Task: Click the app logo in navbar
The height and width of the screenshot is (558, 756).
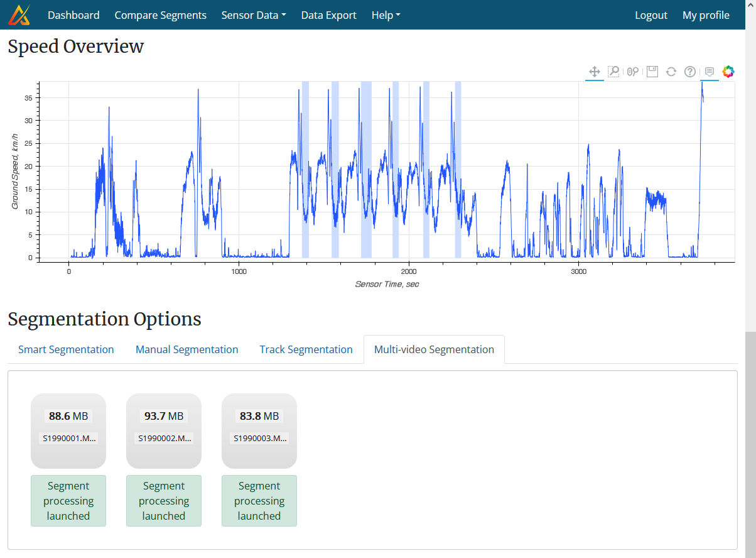Action: [19, 15]
